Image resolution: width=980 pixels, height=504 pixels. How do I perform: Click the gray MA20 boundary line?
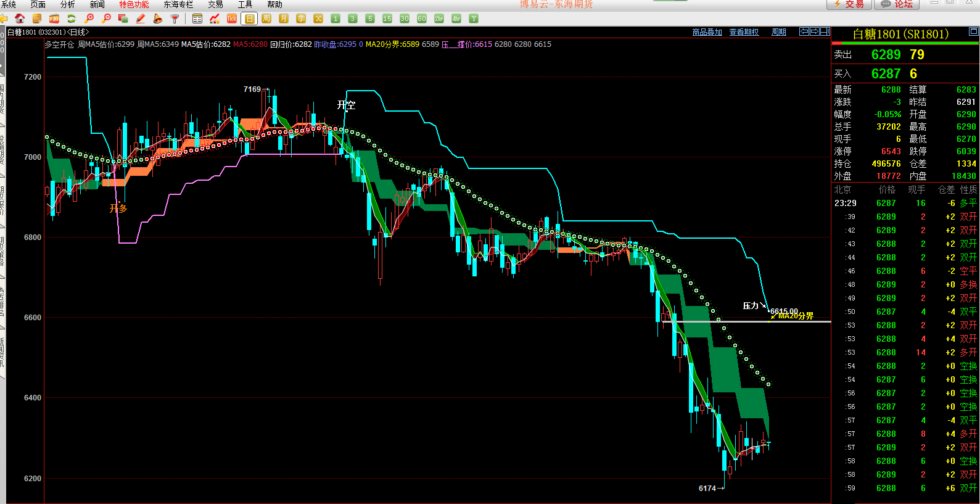tap(740, 321)
